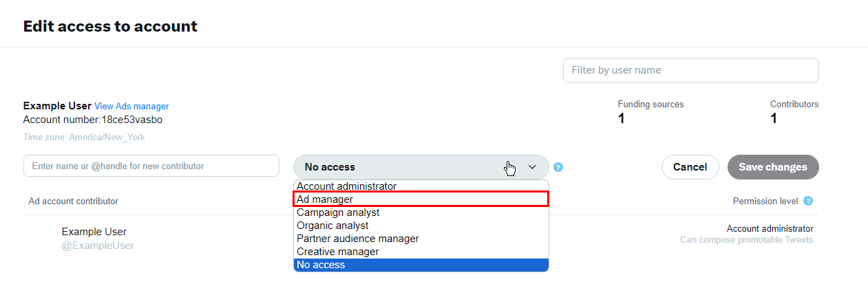Viewport: 868px width, 295px height.
Task: Collapse the permission dropdown using its chevron arrow
Action: [532, 167]
